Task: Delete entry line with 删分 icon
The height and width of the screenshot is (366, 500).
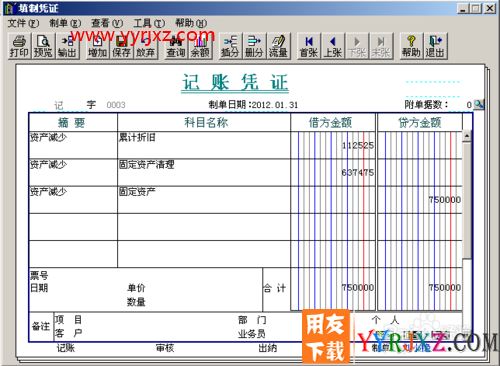Action: (254, 46)
